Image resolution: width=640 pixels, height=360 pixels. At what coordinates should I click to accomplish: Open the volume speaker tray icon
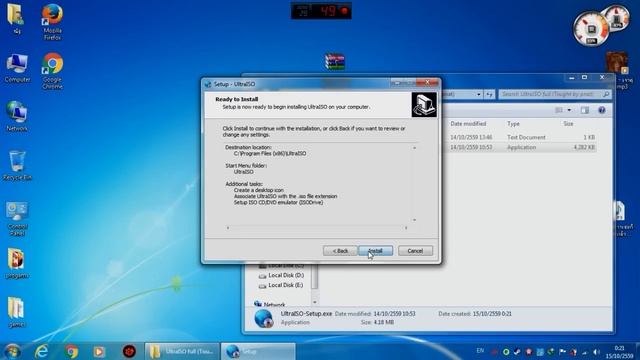(x=596, y=351)
